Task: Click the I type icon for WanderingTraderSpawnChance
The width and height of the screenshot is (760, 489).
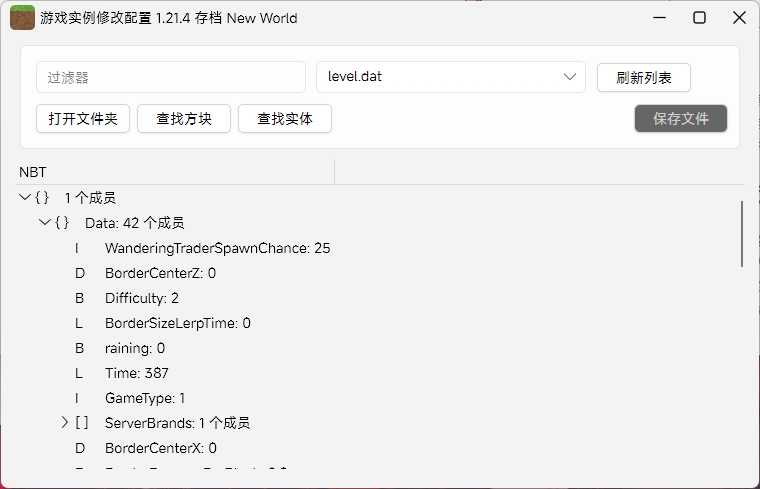Action: (77, 249)
